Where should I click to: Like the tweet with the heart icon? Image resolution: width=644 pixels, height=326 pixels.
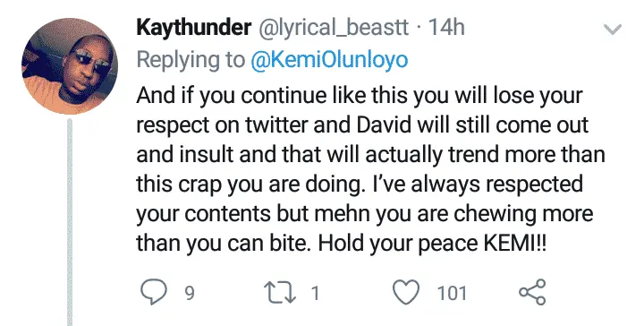[x=407, y=292]
